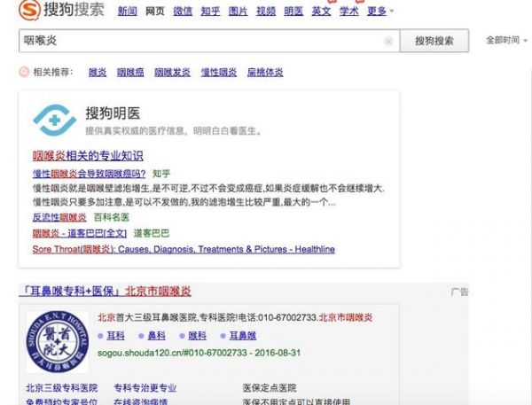Screen dimensions: 532x405
Task: Select the 图片 search tab
Action: tap(238, 12)
